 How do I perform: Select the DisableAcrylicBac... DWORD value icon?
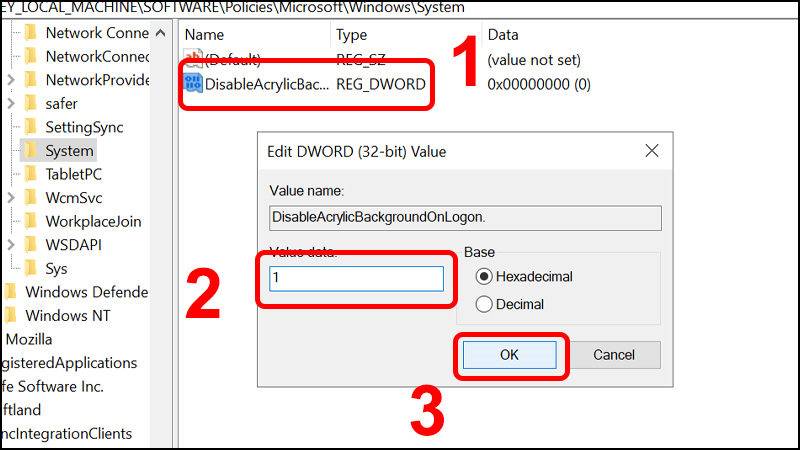(193, 84)
